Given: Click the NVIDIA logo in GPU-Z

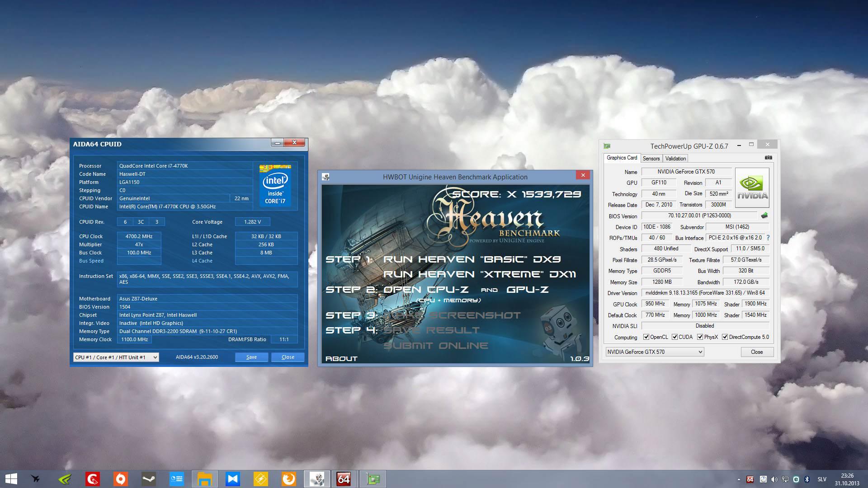Looking at the screenshot, I should tap(752, 188).
